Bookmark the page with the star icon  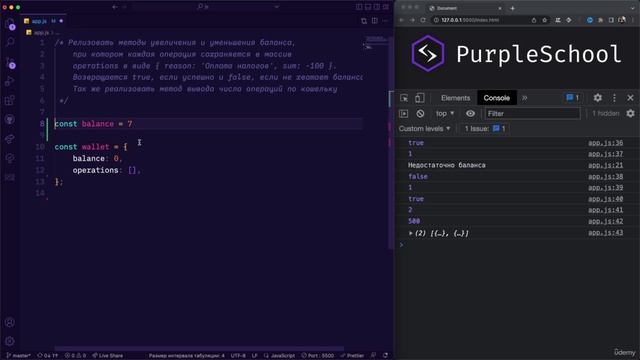pyautogui.click(x=544, y=20)
